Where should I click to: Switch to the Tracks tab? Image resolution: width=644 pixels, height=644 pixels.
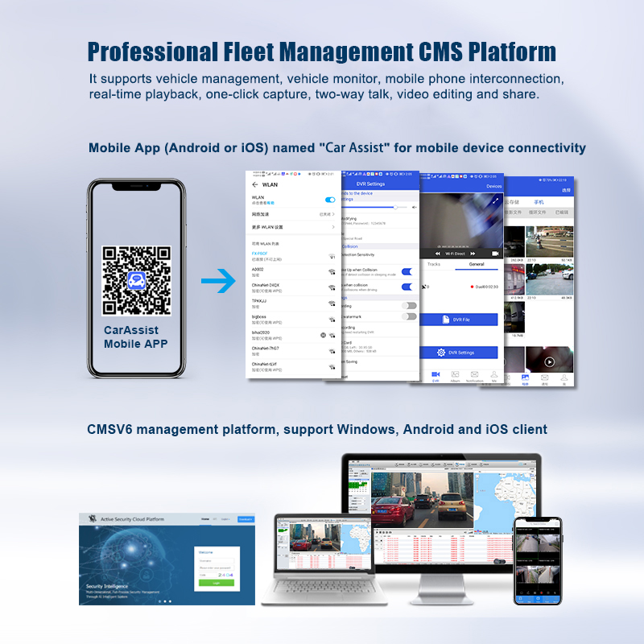[x=434, y=264]
